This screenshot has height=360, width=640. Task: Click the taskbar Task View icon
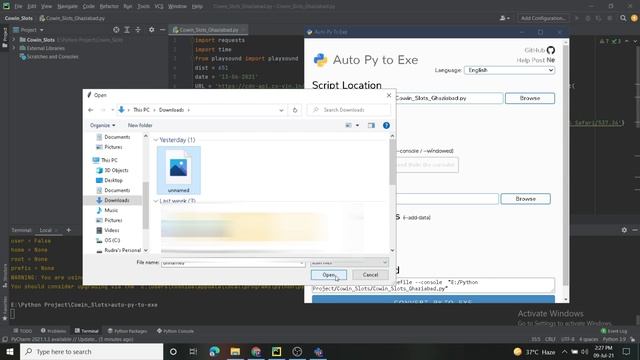[x=193, y=352]
